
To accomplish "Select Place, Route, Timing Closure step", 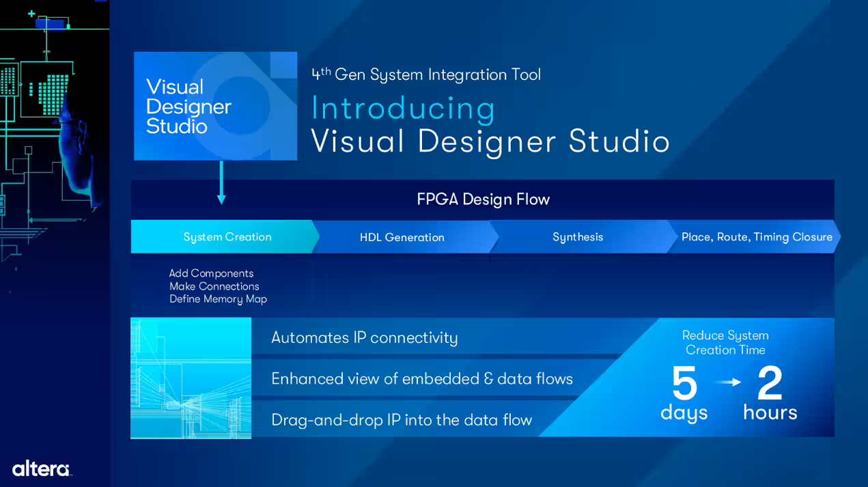I will point(757,237).
